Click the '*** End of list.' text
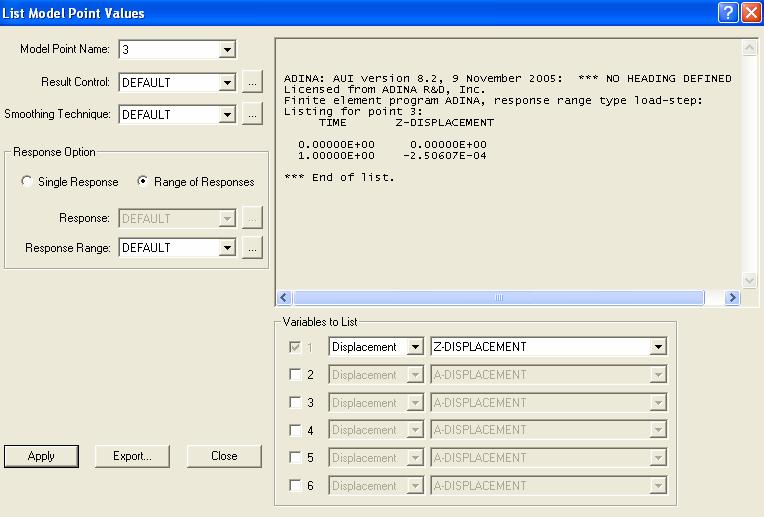Viewport: 764px width, 517px height. click(x=339, y=177)
